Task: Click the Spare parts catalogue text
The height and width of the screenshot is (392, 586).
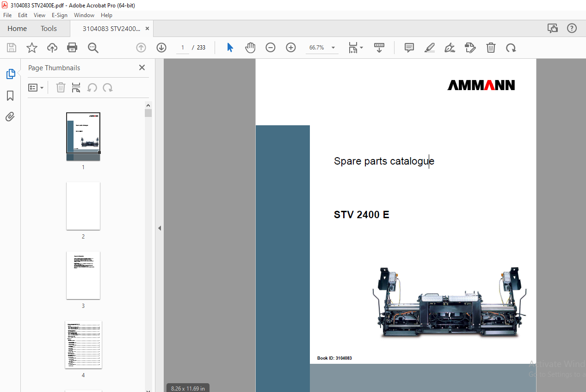Action: (x=384, y=161)
